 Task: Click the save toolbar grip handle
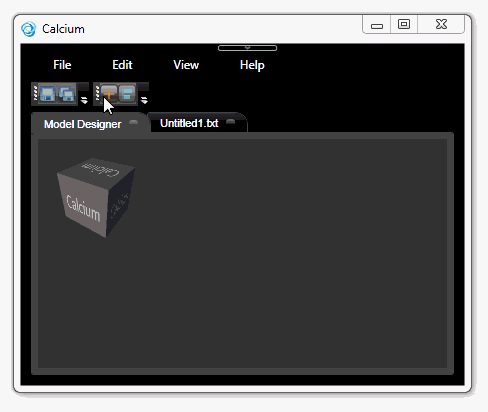point(35,93)
